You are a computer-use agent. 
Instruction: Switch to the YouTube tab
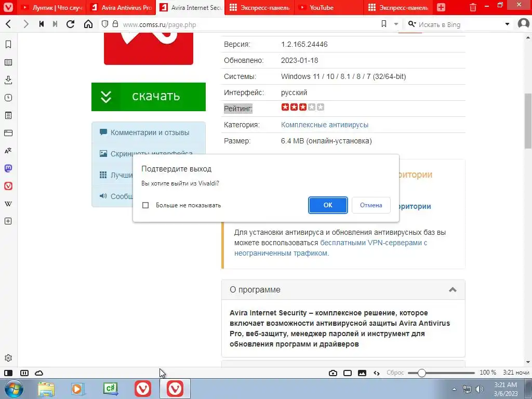(329, 7)
